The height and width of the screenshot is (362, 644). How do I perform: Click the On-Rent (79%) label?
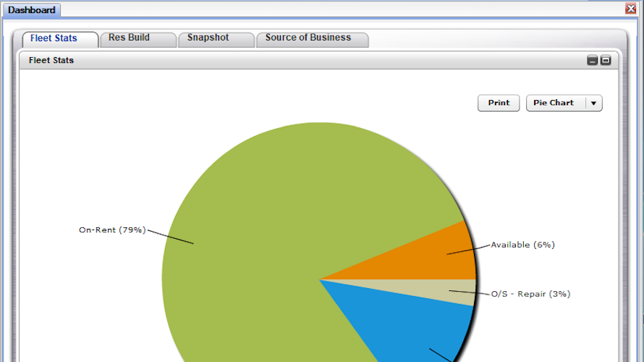point(113,230)
